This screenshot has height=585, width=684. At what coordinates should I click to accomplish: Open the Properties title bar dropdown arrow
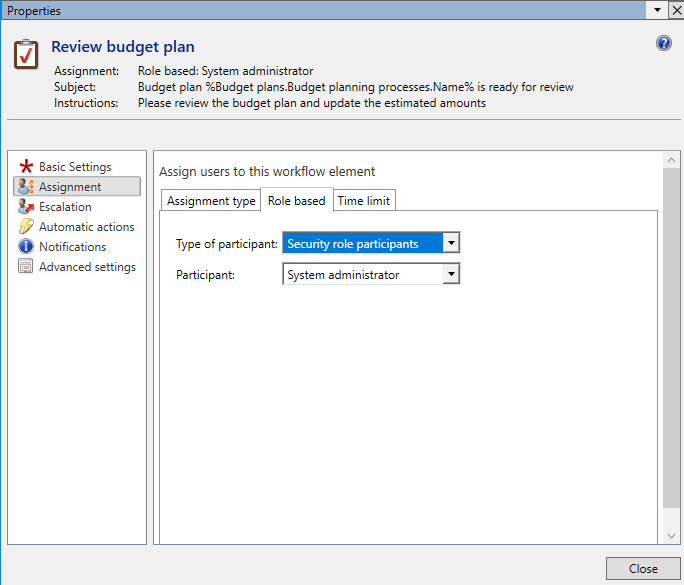(657, 9)
